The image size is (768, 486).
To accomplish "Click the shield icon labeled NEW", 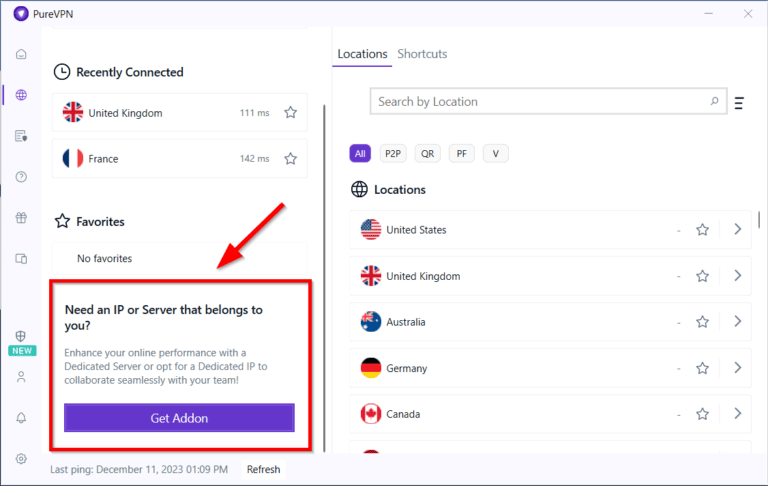I will (x=21, y=338).
